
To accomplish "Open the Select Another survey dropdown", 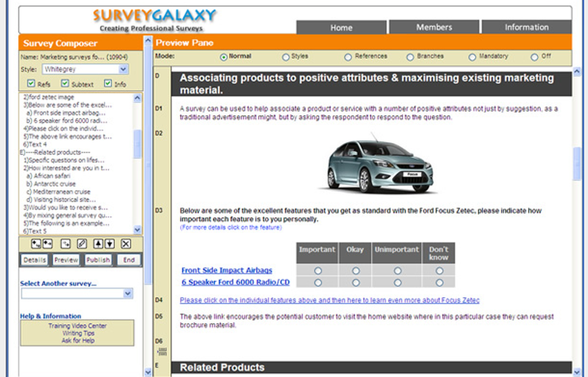I will (x=77, y=293).
